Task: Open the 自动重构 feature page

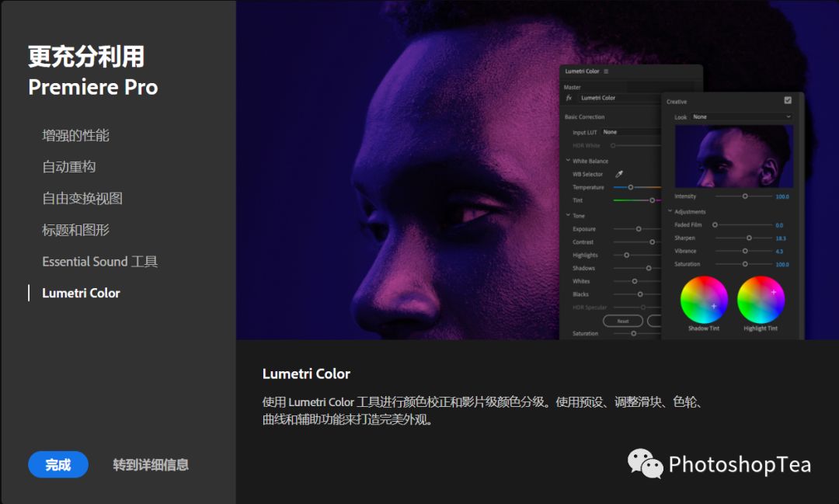Action: pos(69,167)
